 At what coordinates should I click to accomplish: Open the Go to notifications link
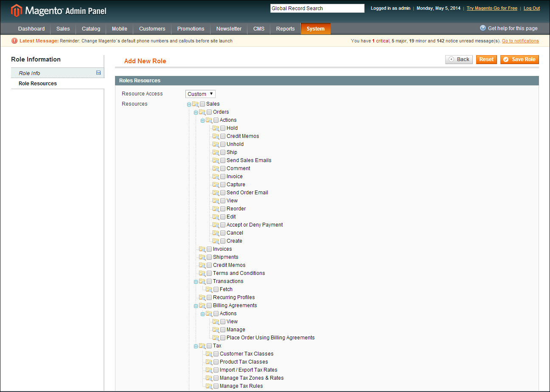click(x=520, y=41)
